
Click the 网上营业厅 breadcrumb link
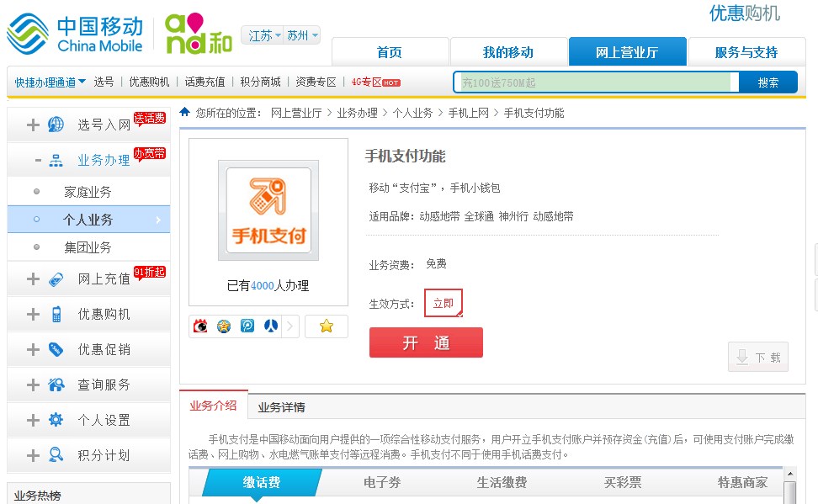tap(296, 113)
